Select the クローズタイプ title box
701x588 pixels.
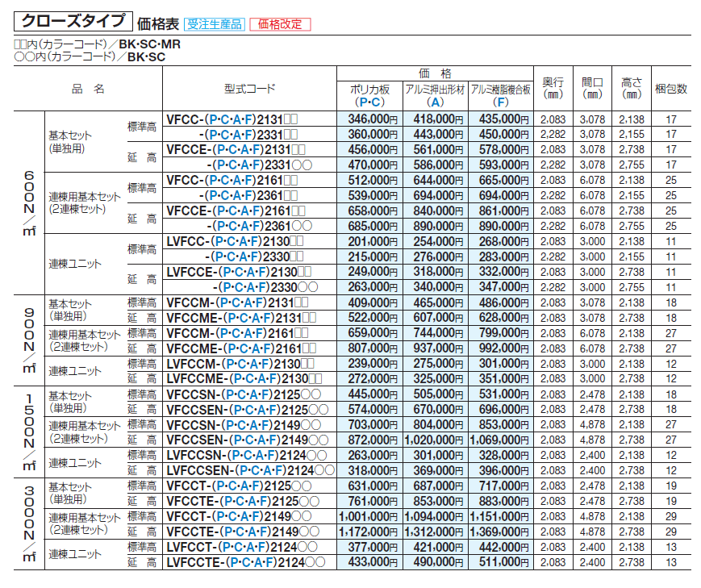(x=71, y=22)
